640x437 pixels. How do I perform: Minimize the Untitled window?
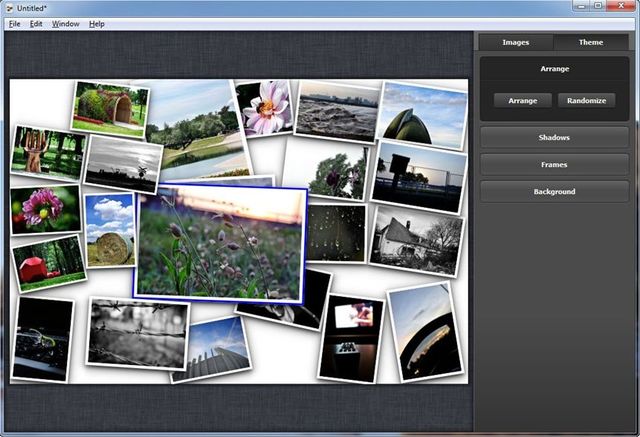point(582,6)
